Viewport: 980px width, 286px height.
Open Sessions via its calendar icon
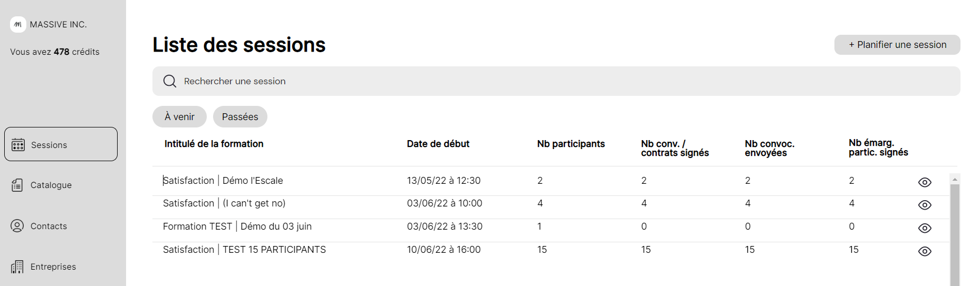pos(18,145)
